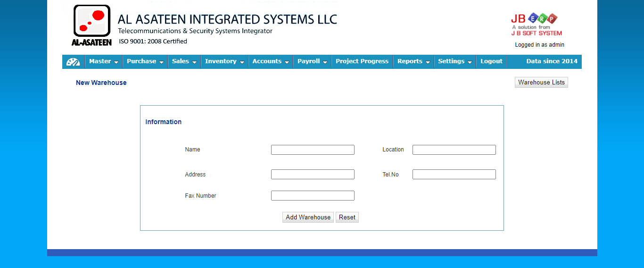Click the Reset button
644x268 pixels.
(x=347, y=218)
